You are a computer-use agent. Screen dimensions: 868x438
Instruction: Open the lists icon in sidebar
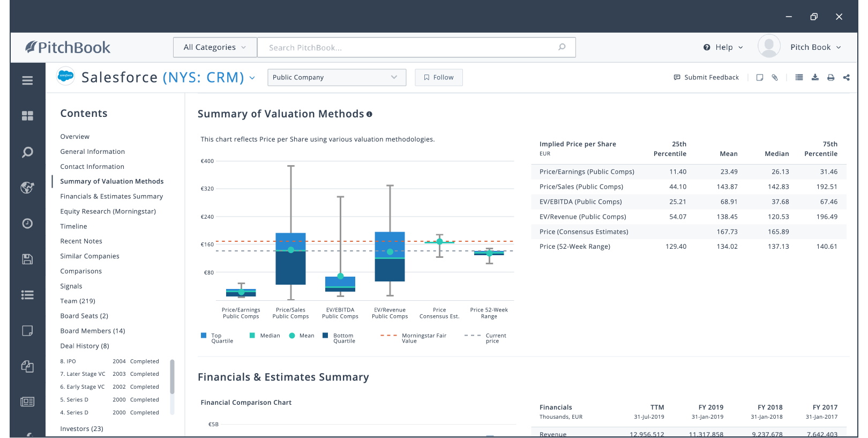pos(27,295)
